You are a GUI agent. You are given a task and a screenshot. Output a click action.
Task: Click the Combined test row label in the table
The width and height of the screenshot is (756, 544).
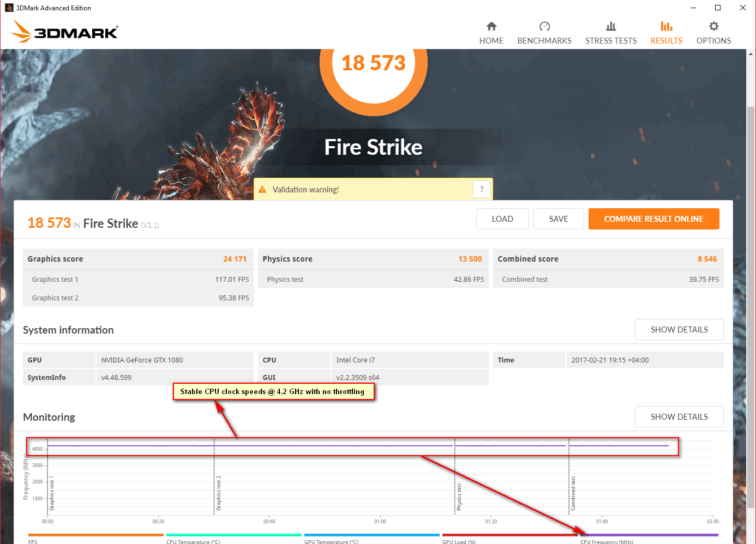(525, 280)
